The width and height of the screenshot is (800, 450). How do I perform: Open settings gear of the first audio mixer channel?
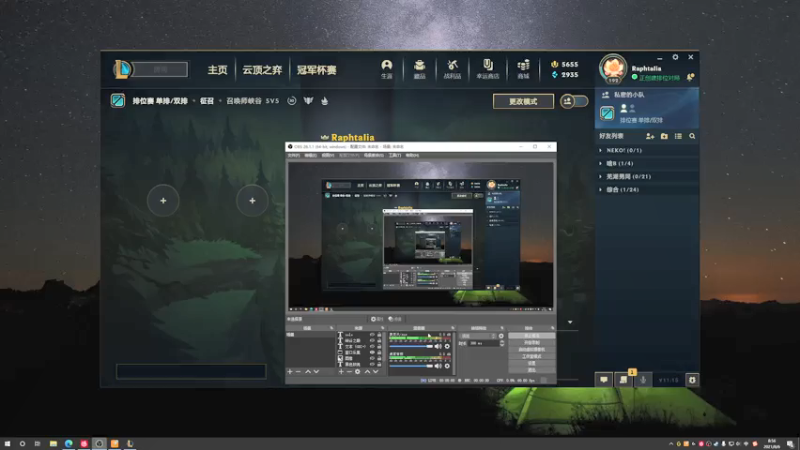[447, 346]
